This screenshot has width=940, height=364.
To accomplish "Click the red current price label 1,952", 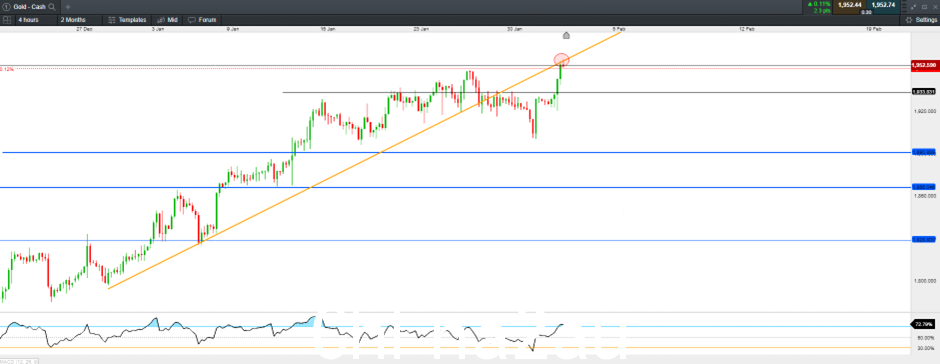I will pyautogui.click(x=923, y=65).
